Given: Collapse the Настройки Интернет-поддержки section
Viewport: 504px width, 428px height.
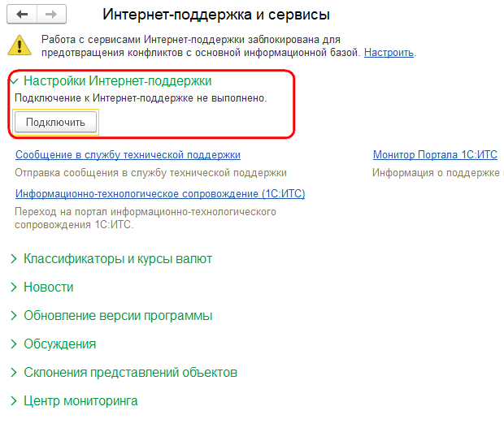Looking at the screenshot, I should [x=111, y=80].
